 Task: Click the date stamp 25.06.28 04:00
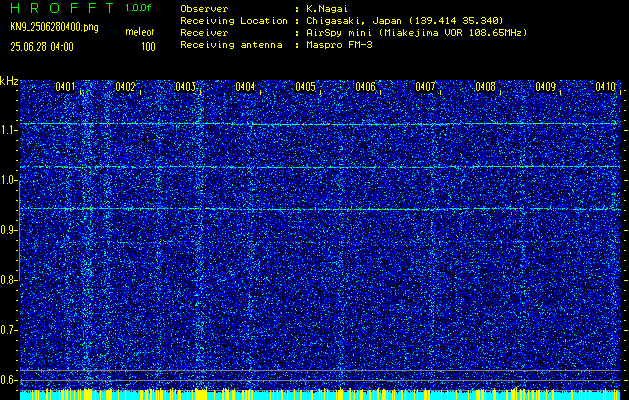[x=42, y=47]
